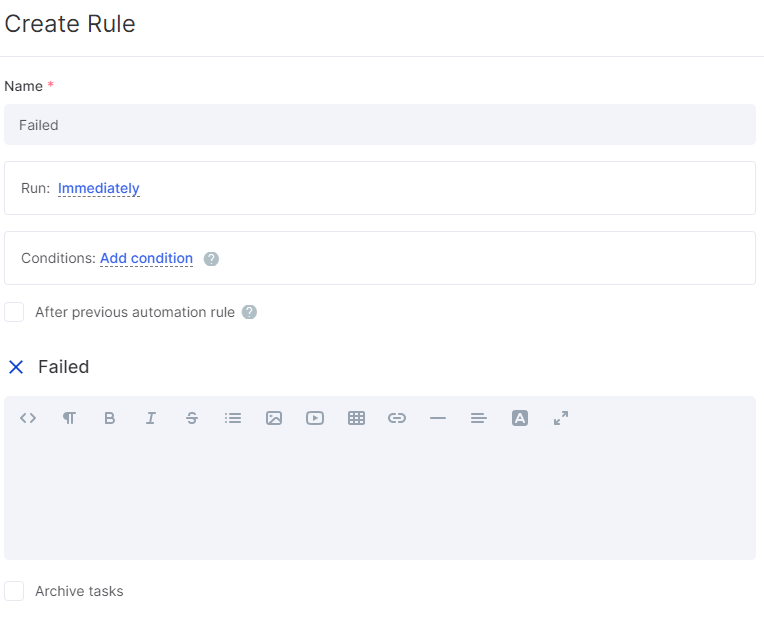The width and height of the screenshot is (764, 621).
Task: Click the Add condition link
Action: pyautogui.click(x=147, y=258)
